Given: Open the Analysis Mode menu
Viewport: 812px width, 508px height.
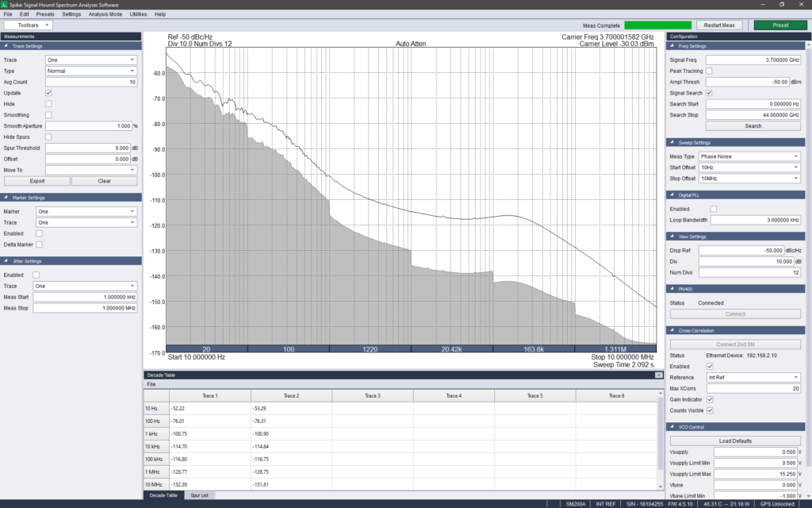Looking at the screenshot, I should (x=106, y=13).
